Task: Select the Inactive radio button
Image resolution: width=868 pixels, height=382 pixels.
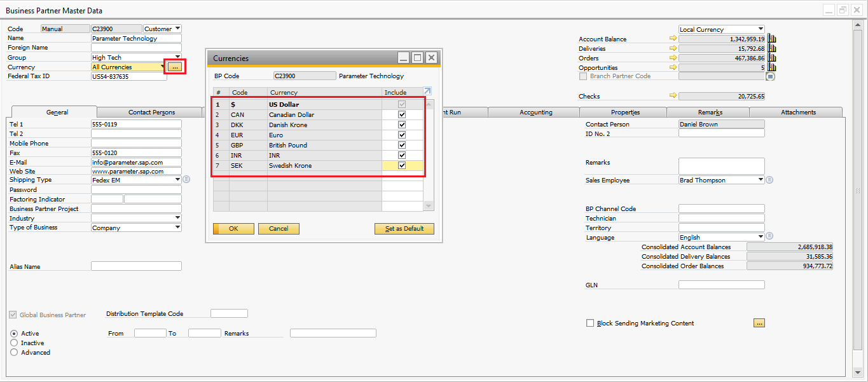Action: (x=14, y=343)
